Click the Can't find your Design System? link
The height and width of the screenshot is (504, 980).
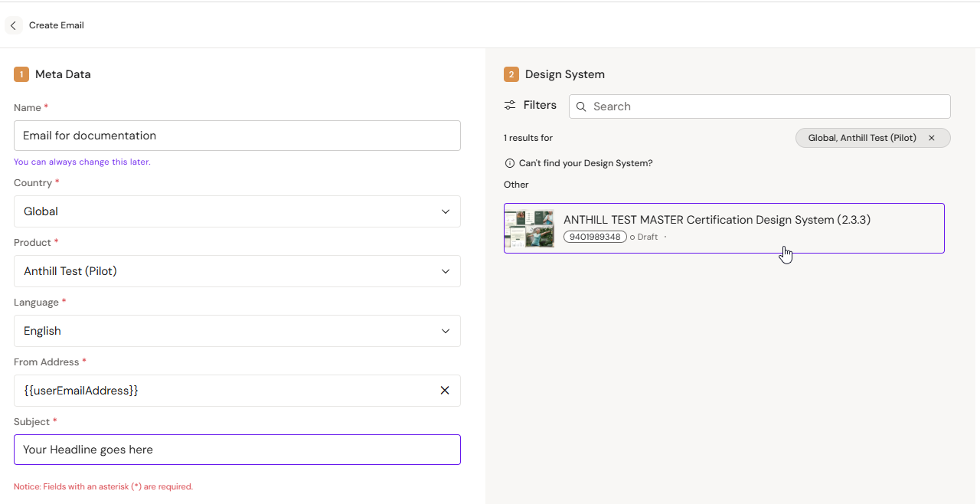tap(586, 163)
